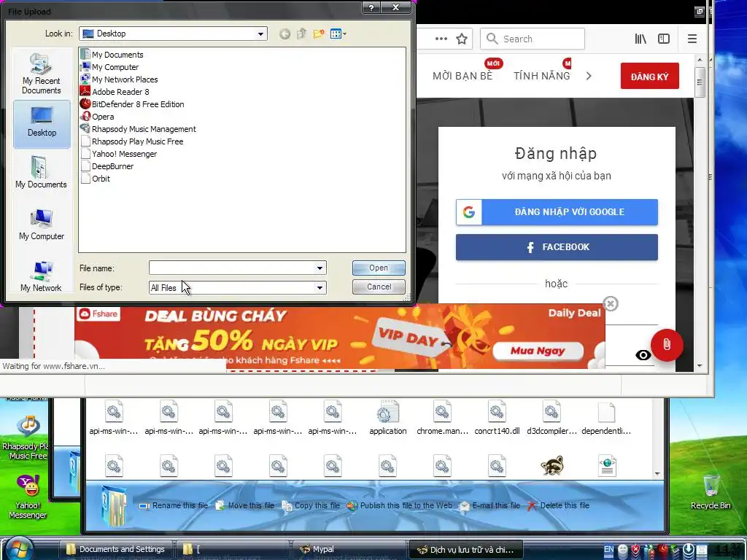Click Rename this file task link
747x560 pixels.
(x=174, y=506)
